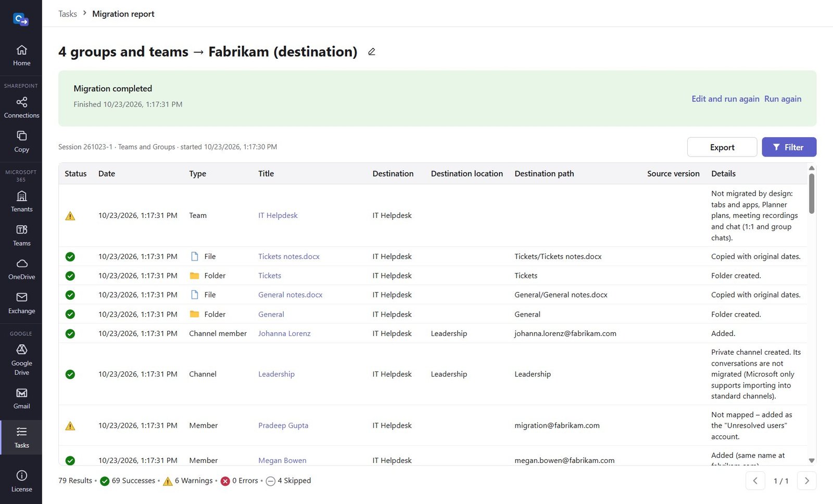This screenshot has width=833, height=504.
Task: Go to Teams sidebar item
Action: [21, 235]
